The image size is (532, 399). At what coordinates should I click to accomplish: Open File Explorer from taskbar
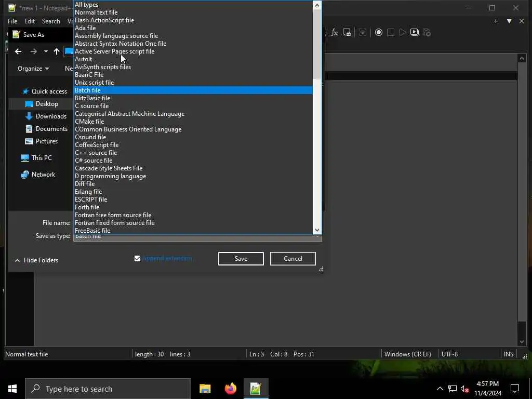(205, 389)
